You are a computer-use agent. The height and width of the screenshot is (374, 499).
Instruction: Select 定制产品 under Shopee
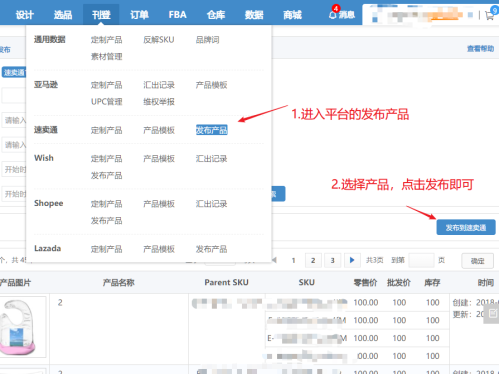pos(106,204)
